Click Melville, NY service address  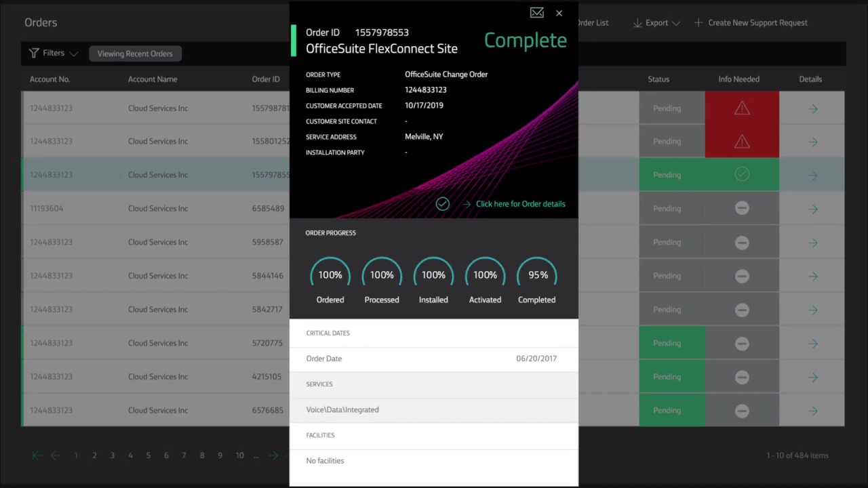pos(424,137)
